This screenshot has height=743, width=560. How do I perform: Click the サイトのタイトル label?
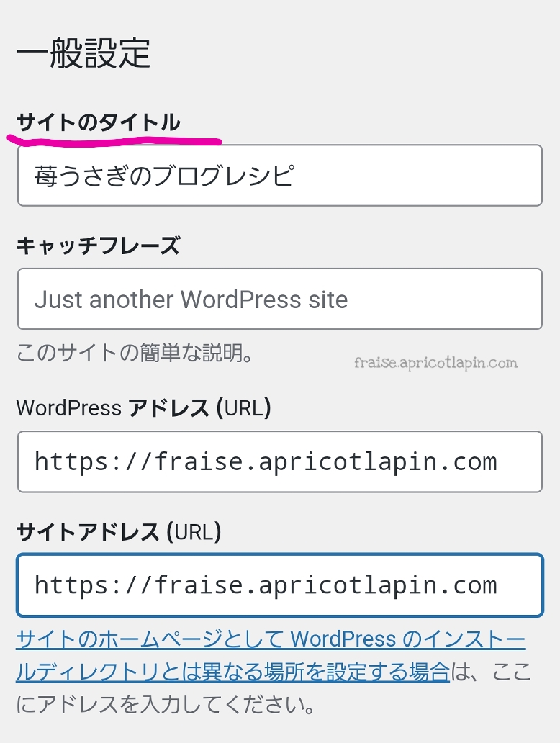click(98, 122)
